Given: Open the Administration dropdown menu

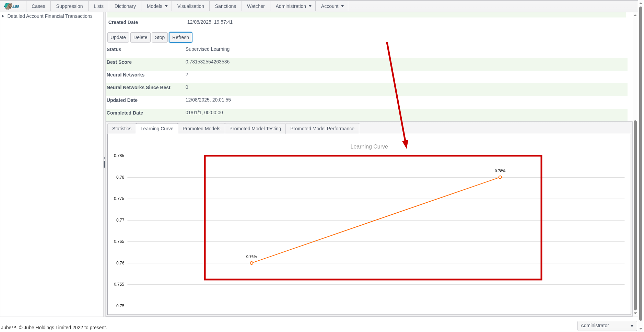Looking at the screenshot, I should [293, 6].
